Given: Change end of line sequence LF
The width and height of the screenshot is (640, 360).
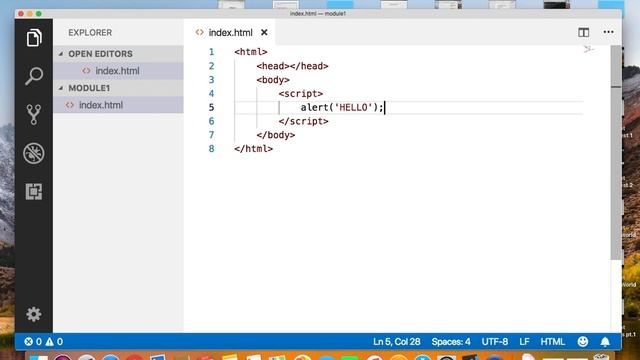Looking at the screenshot, I should pos(524,342).
